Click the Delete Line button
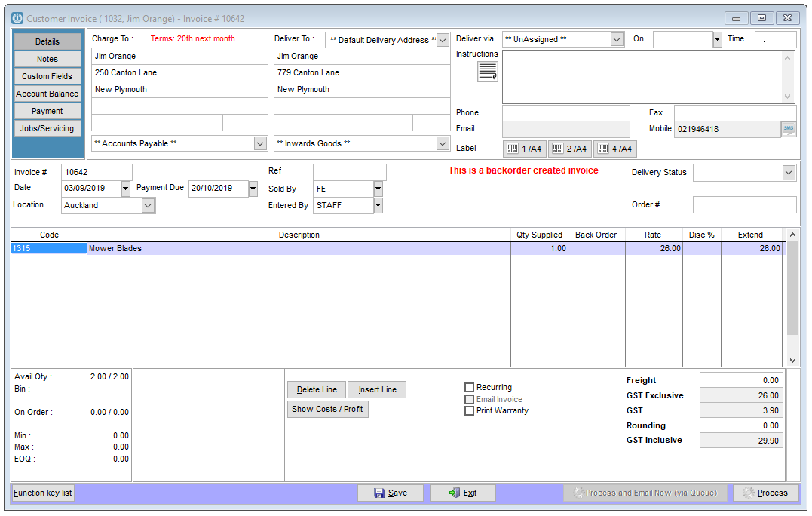812x516 pixels. [x=317, y=389]
